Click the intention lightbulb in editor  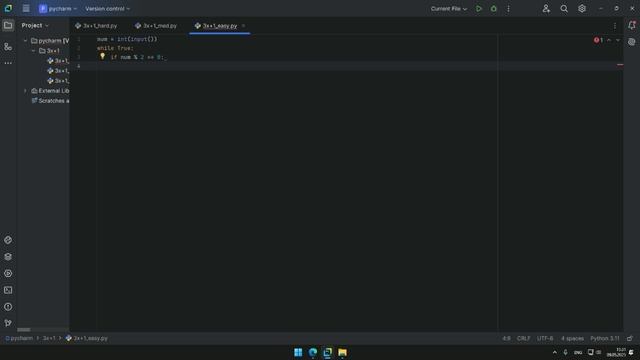(102, 56)
